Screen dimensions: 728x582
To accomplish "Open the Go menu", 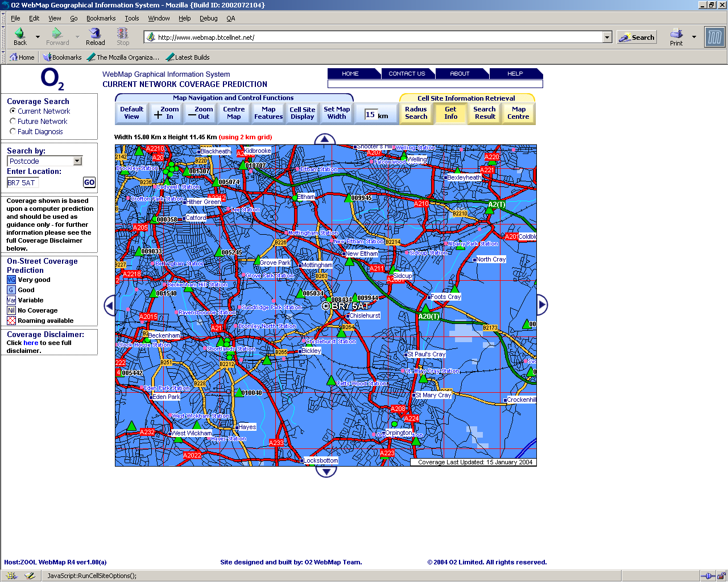I will [74, 18].
